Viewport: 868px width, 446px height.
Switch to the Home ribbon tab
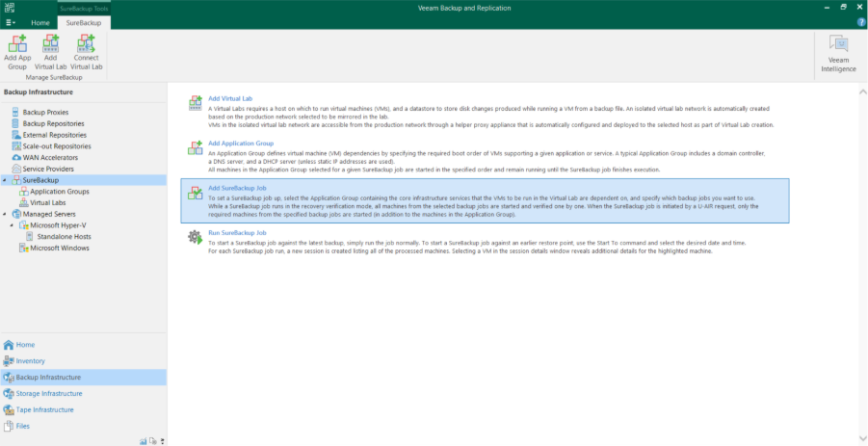coord(40,22)
